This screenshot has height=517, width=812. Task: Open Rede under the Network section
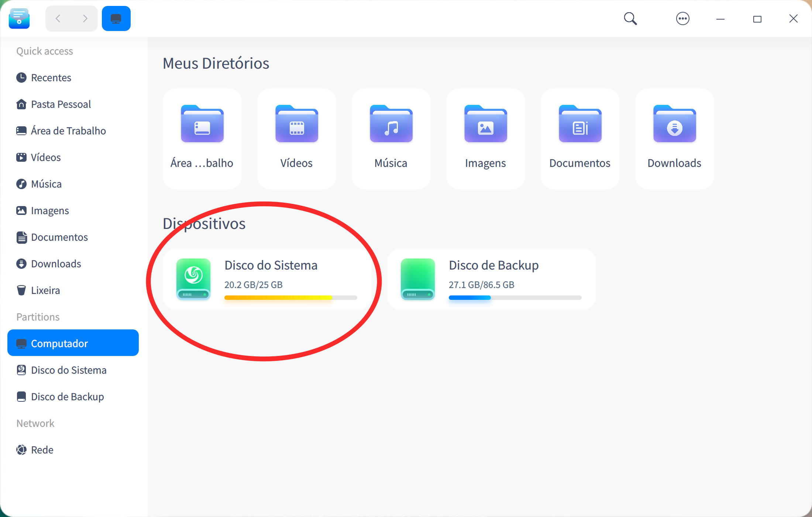point(42,450)
